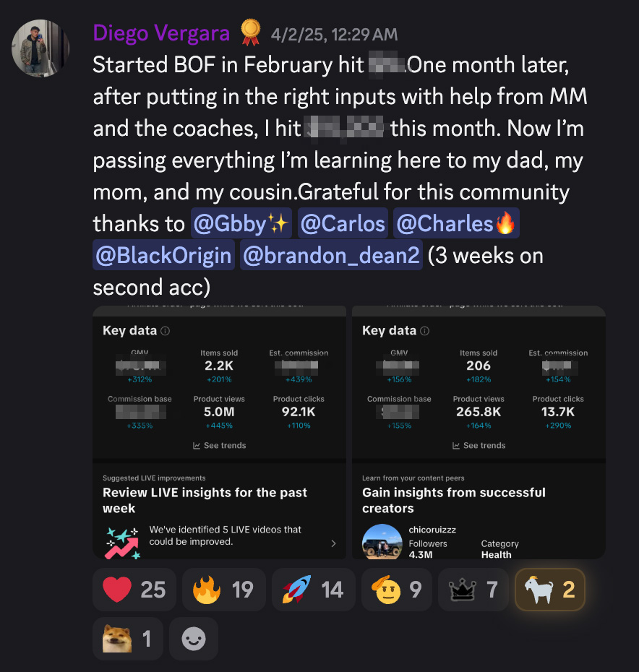Click Diego Vergara's profile avatar
The height and width of the screenshot is (672, 639).
coord(40,48)
